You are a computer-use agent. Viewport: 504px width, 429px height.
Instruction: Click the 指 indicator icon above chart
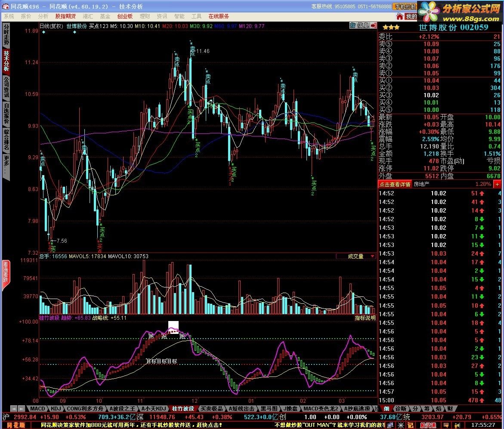click(x=352, y=25)
